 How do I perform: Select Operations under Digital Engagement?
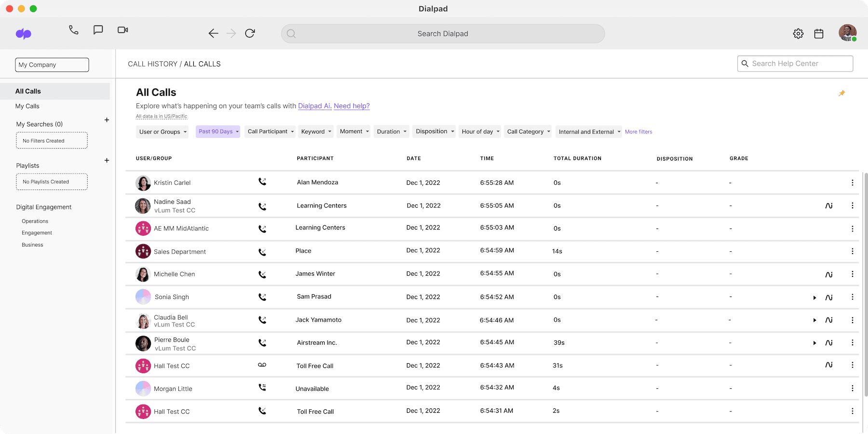pyautogui.click(x=34, y=221)
